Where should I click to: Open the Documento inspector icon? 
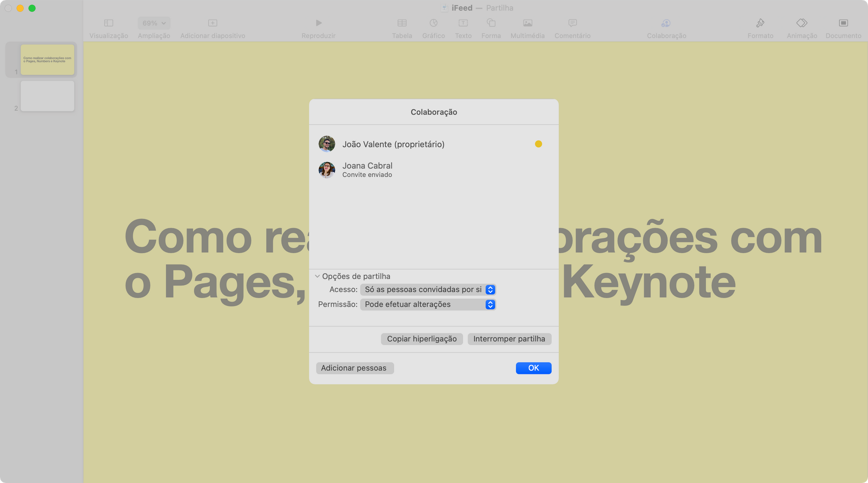843,23
